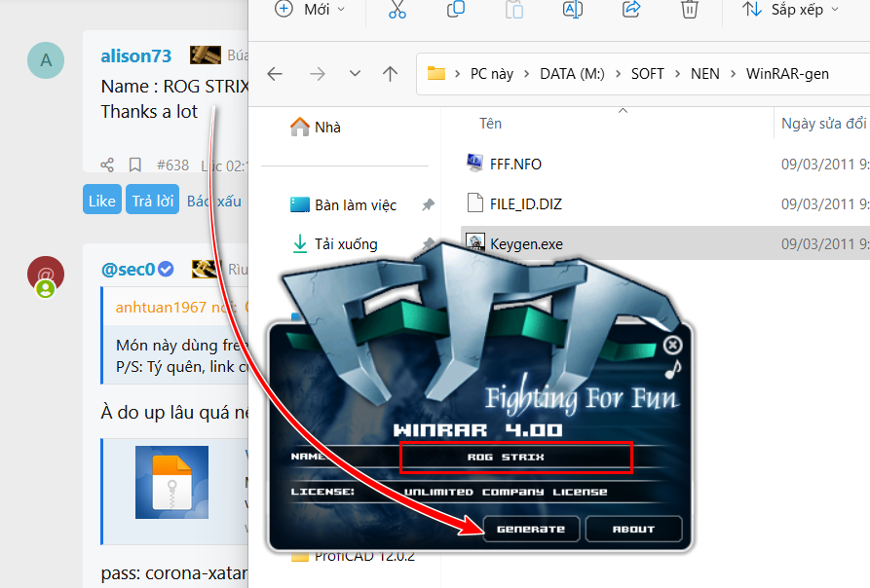Click the Like button under alison73 post
870x588 pixels.
point(102,201)
